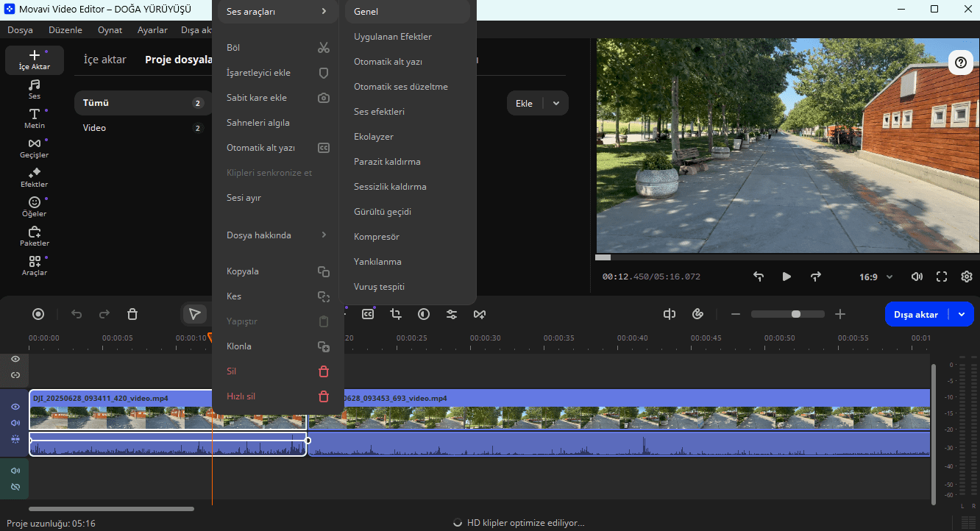Delete selected clip using trash toolbar icon

[x=132, y=314]
